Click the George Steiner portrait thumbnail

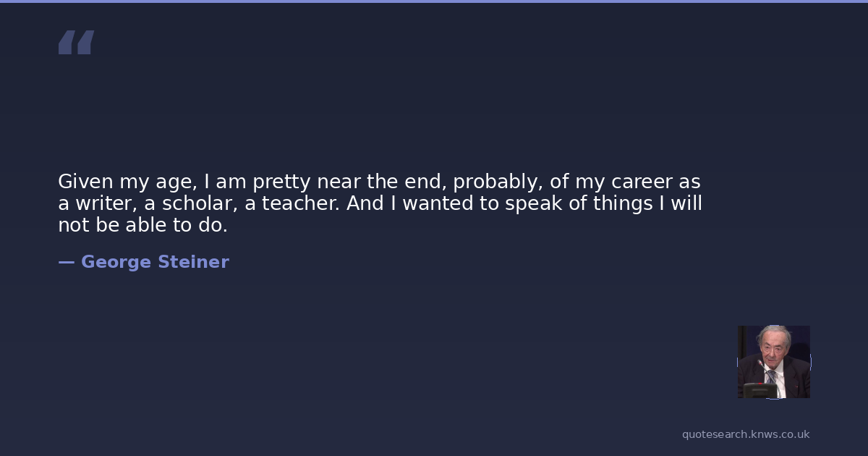[x=773, y=361]
